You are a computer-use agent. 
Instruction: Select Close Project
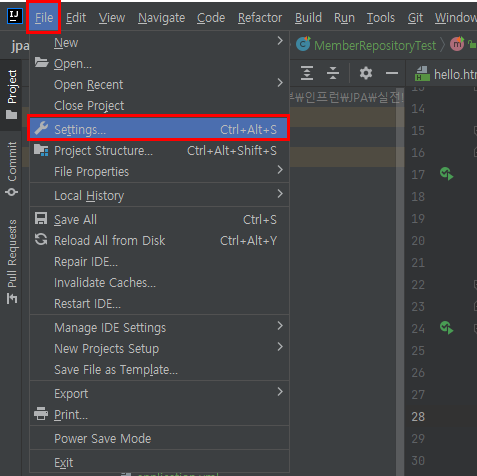(159, 105)
